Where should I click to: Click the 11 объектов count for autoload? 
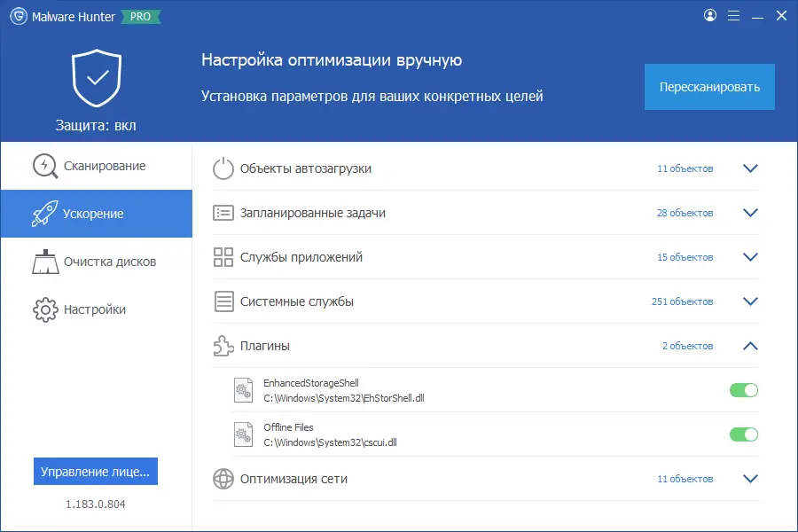coord(684,168)
